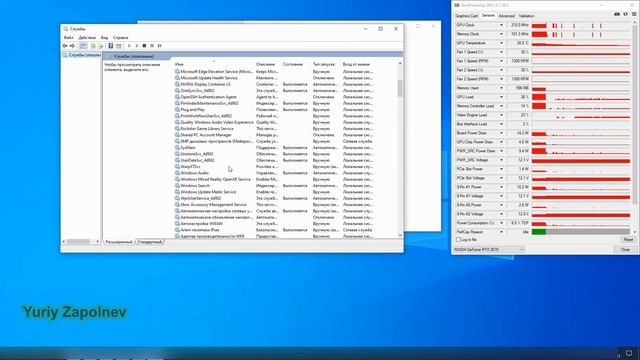Screen dimensions: 640x360
Task: Click the GPU Temperature graph
Action: click(x=581, y=43)
